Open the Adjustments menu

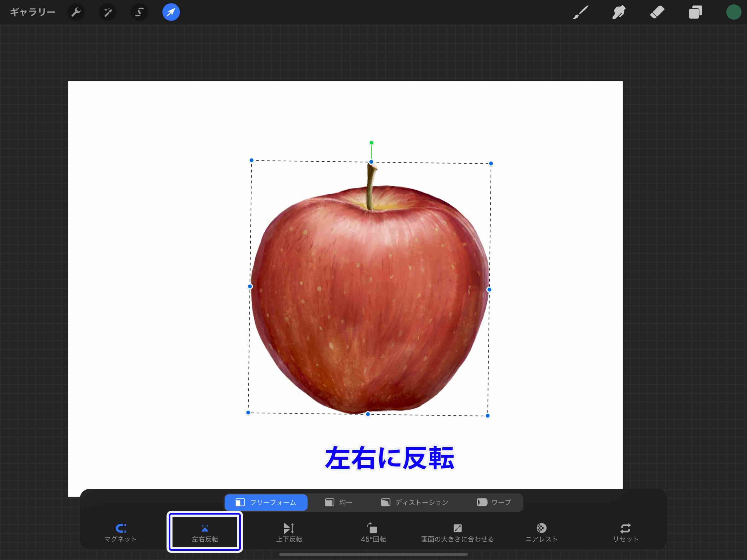(x=107, y=12)
